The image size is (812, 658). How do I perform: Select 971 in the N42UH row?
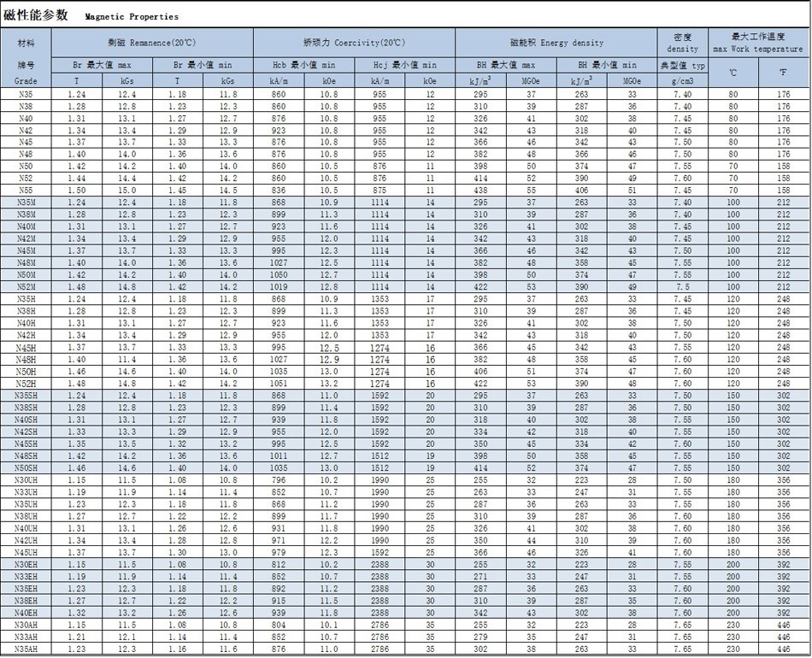point(279,540)
